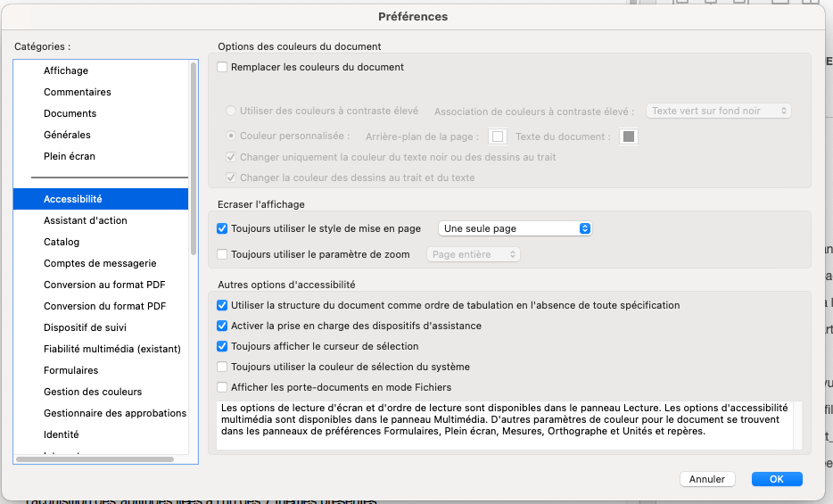Click the categories vertical scrollbar
Viewport: 833px width, 504px height.
194,158
